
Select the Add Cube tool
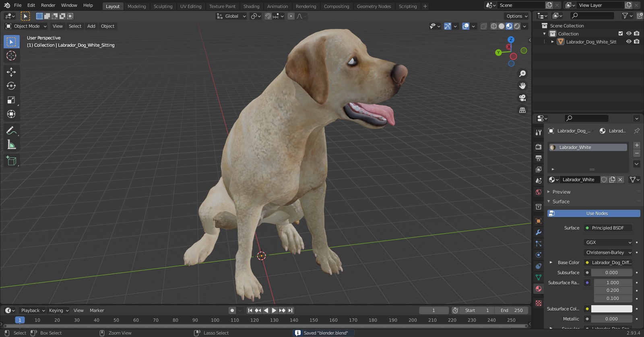click(x=11, y=161)
